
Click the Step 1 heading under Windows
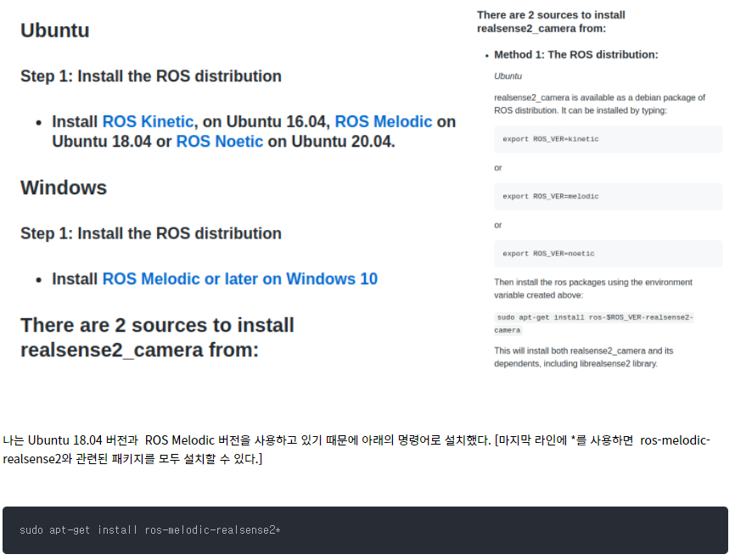[151, 233]
